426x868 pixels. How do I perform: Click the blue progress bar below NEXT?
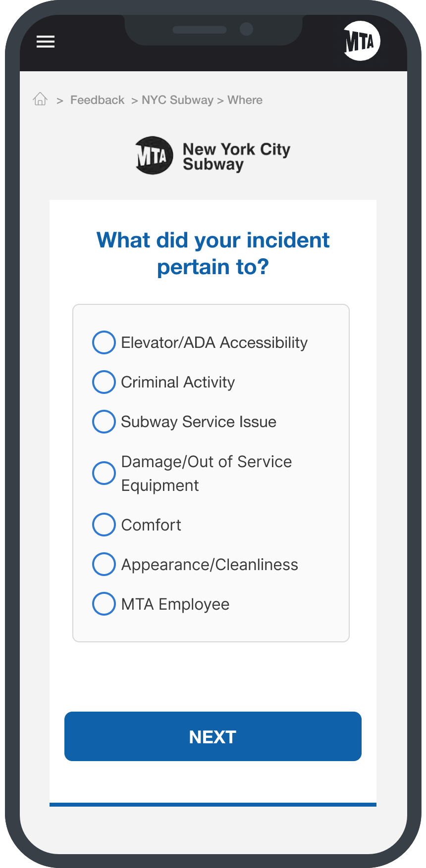pyautogui.click(x=213, y=805)
